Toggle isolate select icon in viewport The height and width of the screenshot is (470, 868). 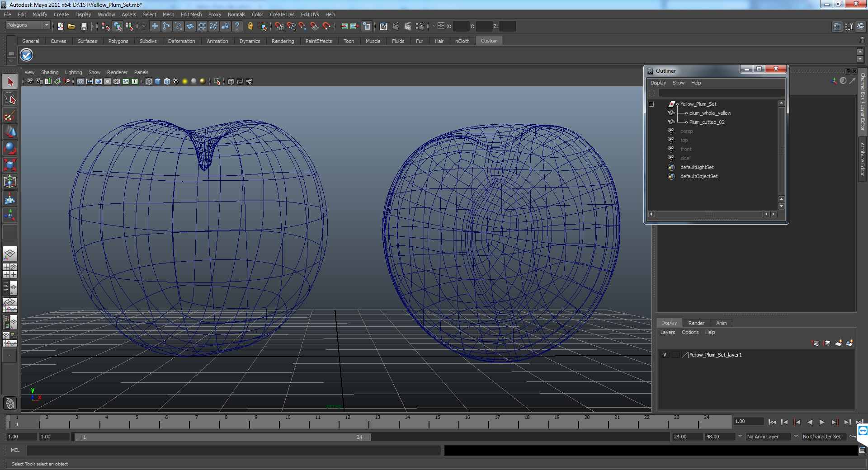click(217, 81)
